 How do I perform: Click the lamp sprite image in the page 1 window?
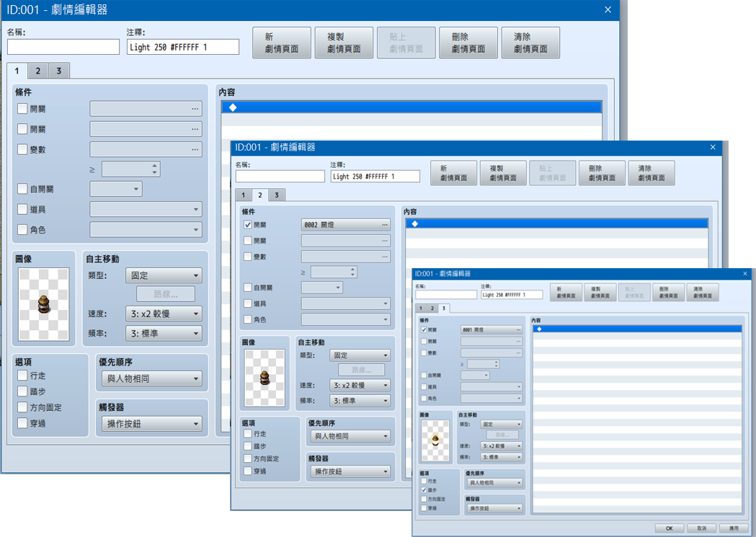click(43, 304)
